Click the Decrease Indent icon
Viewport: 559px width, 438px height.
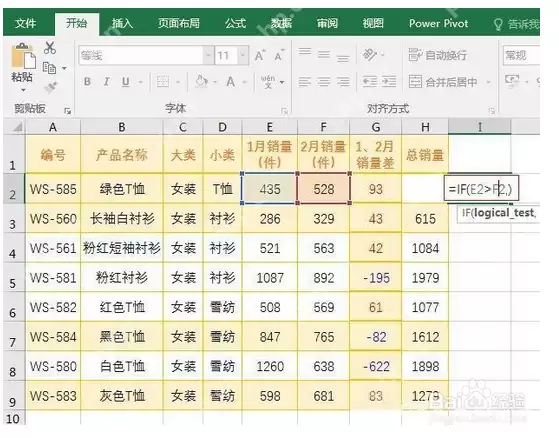click(x=370, y=82)
